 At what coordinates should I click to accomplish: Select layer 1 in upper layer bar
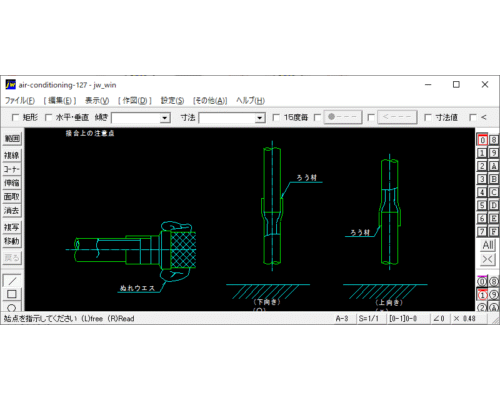click(482, 153)
